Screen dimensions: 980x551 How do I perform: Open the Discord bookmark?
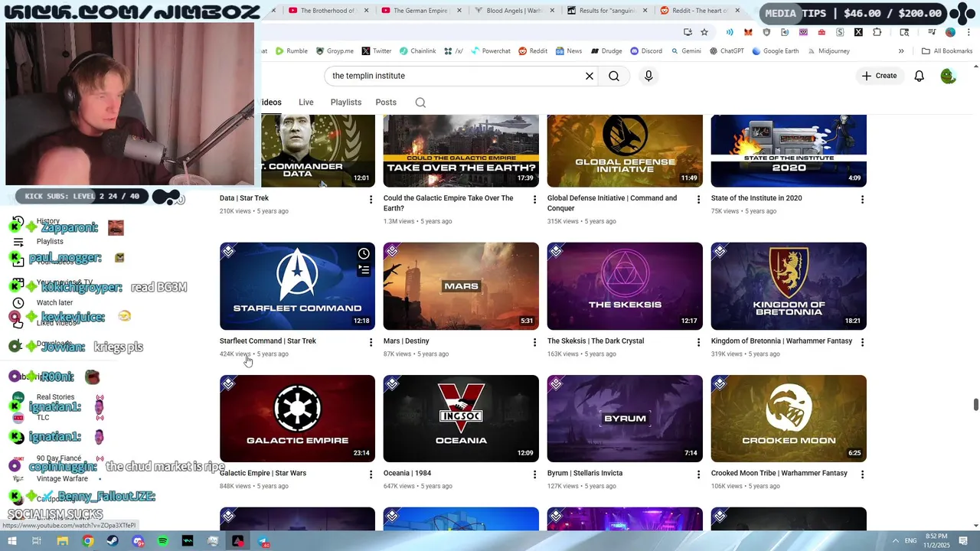click(x=646, y=51)
